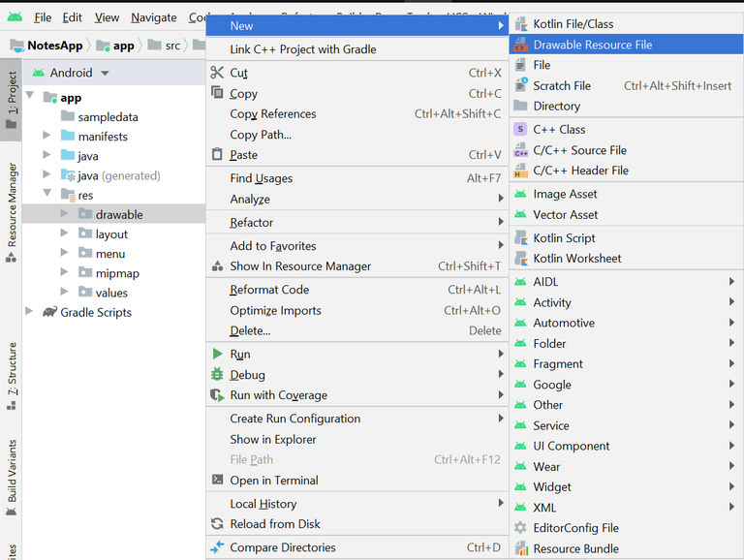Click the Open in Terminal icon
This screenshot has width=744, height=560.
click(x=217, y=481)
